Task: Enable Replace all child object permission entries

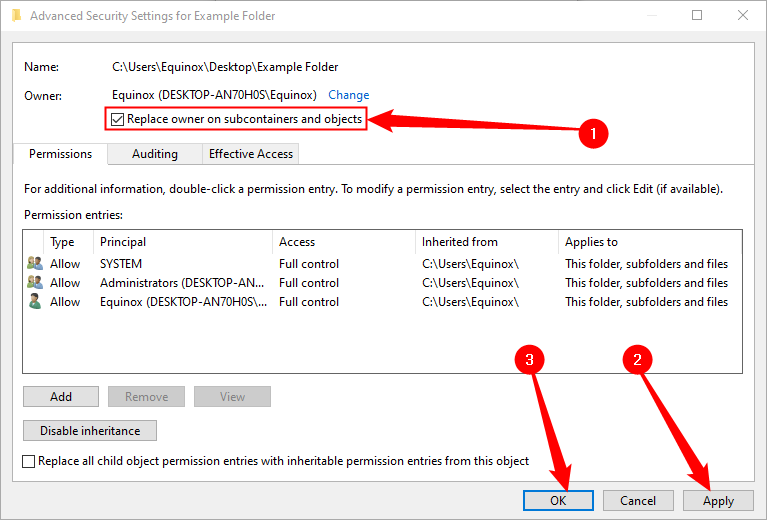Action: (x=30, y=461)
